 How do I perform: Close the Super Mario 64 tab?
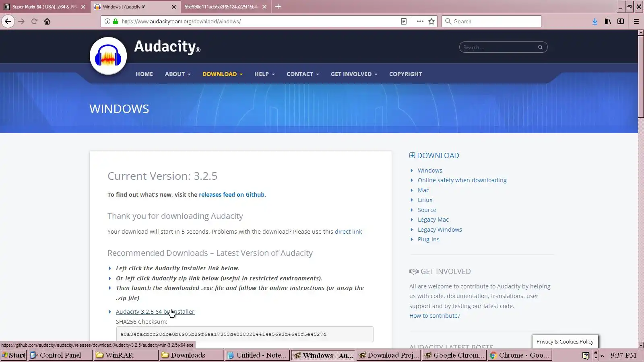pos(83,7)
